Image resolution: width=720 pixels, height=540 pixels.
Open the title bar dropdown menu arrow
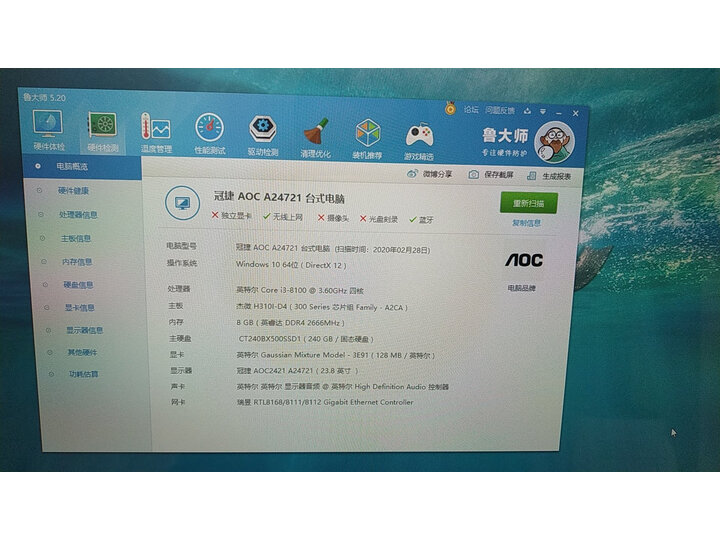pos(543,112)
